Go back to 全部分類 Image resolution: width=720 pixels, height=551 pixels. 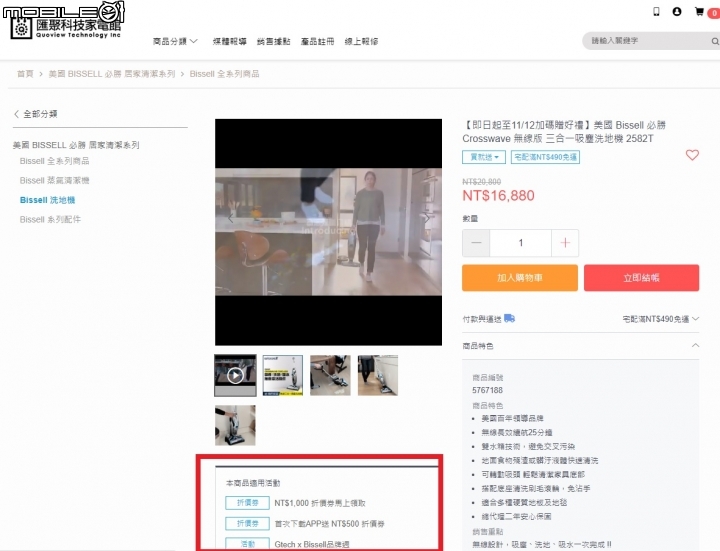tap(36, 114)
